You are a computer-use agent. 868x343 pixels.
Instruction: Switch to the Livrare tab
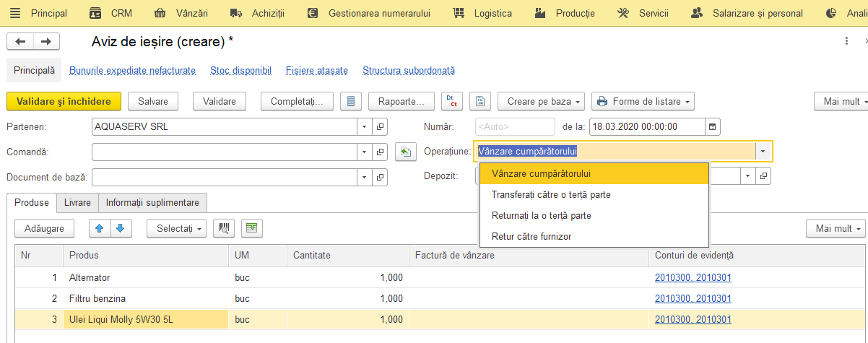[x=77, y=203]
